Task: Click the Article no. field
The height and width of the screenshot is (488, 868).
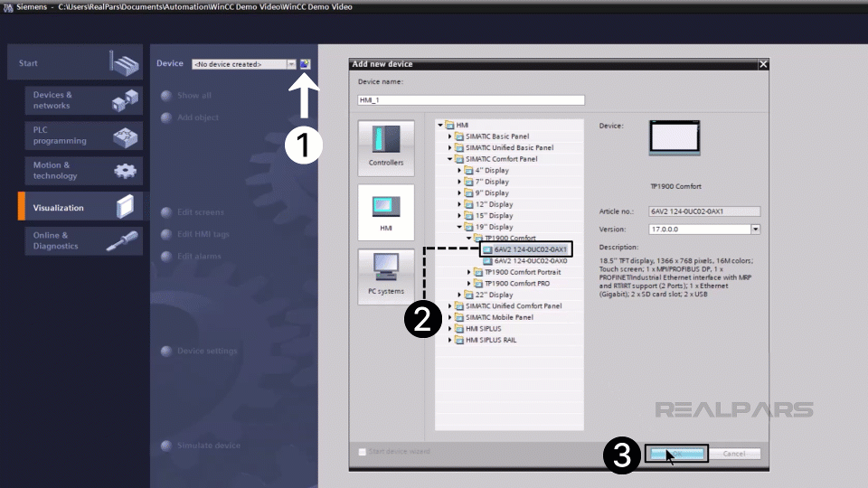Action: 704,211
